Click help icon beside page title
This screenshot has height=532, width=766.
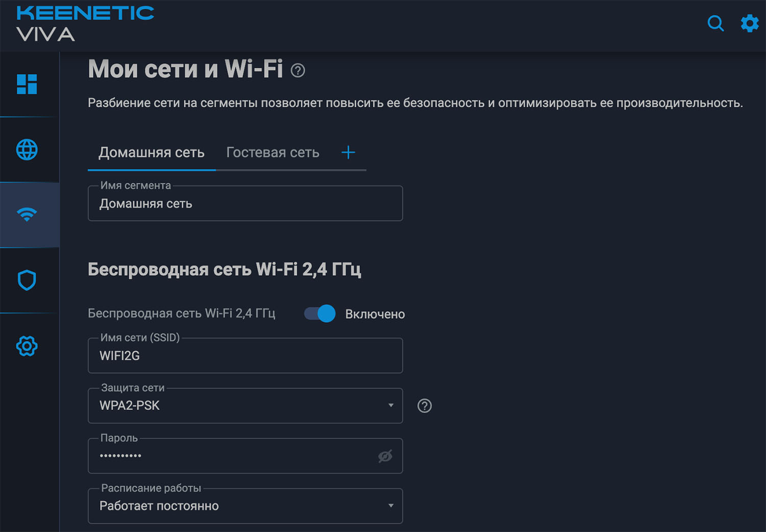pyautogui.click(x=298, y=70)
